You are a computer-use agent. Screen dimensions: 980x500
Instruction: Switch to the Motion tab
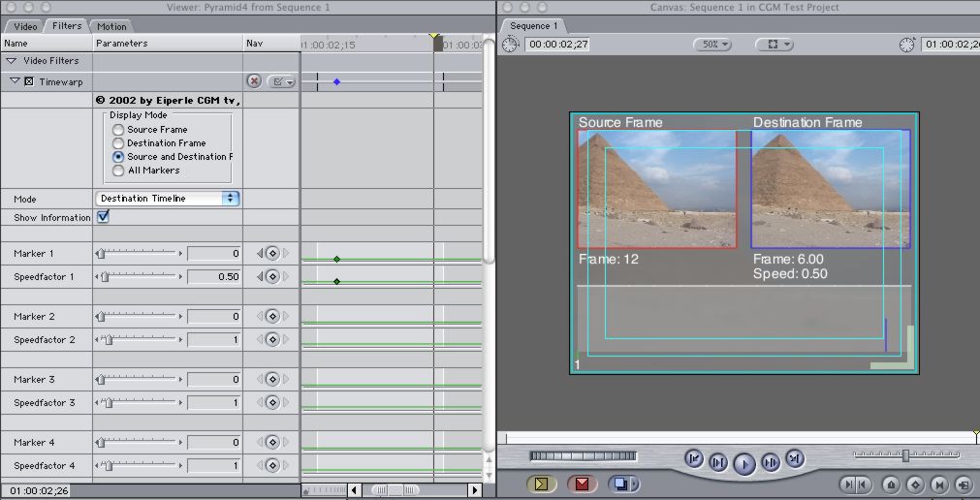click(111, 26)
